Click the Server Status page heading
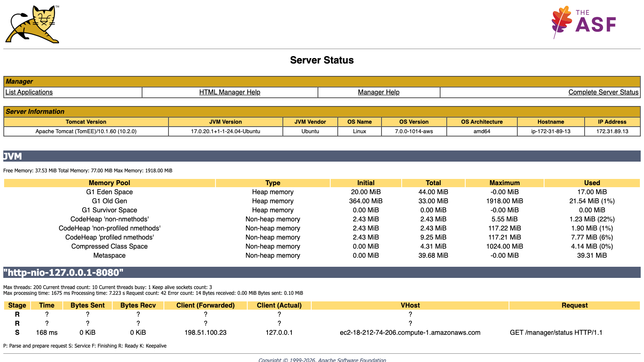The height and width of the screenshot is (362, 644). click(x=322, y=60)
